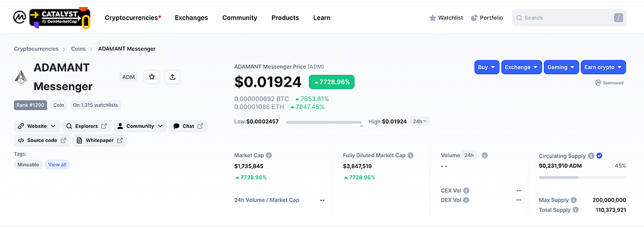Open the Whitepaper link
The height and width of the screenshot is (230, 644).
click(100, 141)
